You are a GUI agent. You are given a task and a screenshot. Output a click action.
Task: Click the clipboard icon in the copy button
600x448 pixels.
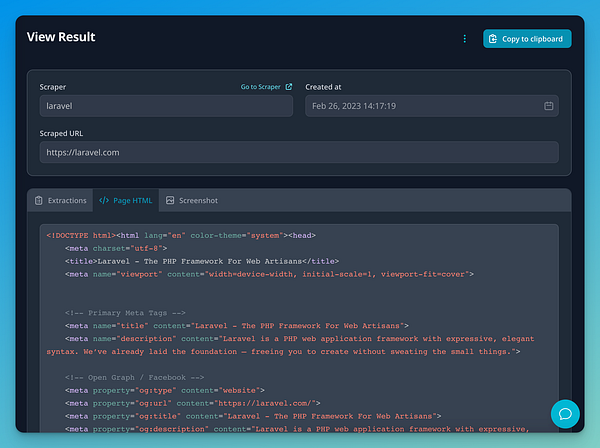point(493,39)
